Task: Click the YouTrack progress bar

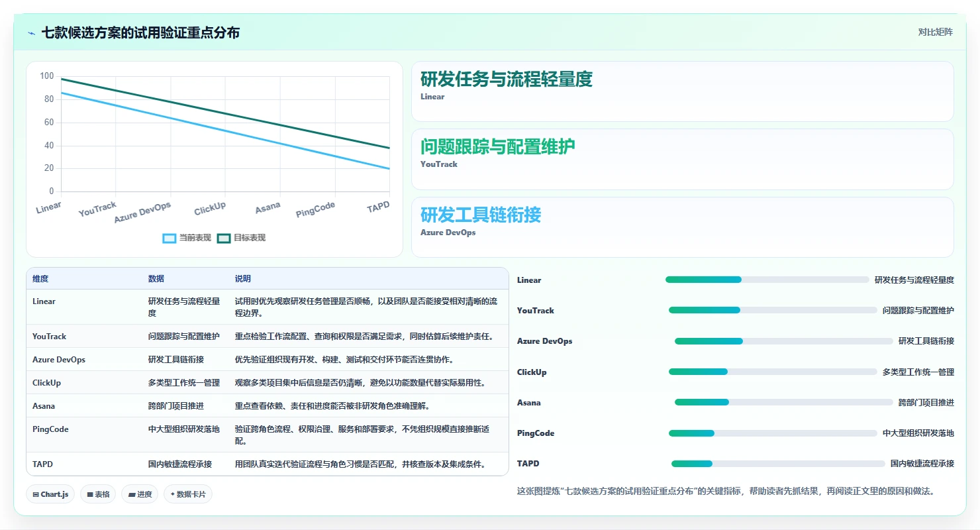Action: (x=773, y=310)
